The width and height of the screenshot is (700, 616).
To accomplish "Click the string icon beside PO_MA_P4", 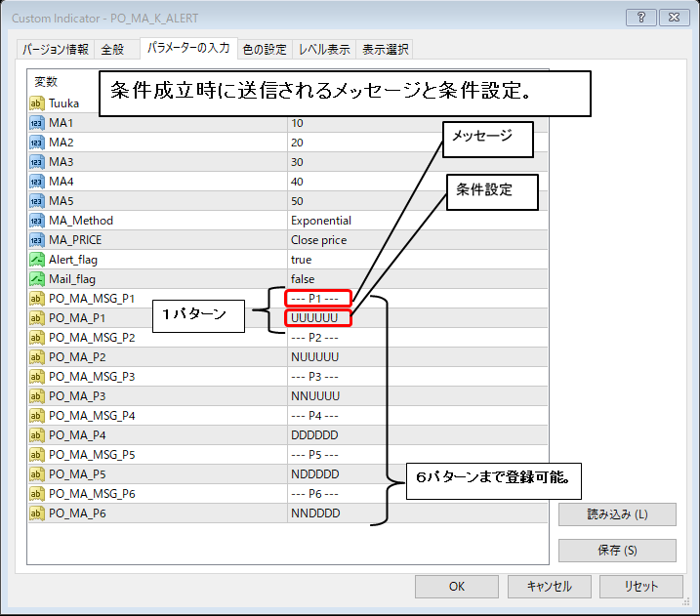I will tap(37, 435).
